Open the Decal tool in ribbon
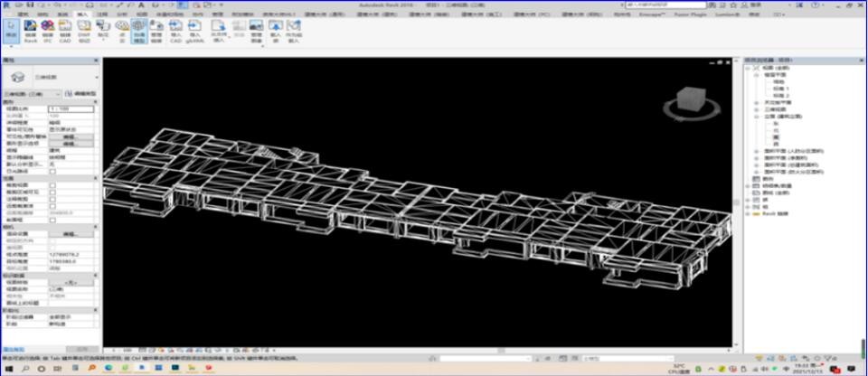 pyautogui.click(x=104, y=31)
